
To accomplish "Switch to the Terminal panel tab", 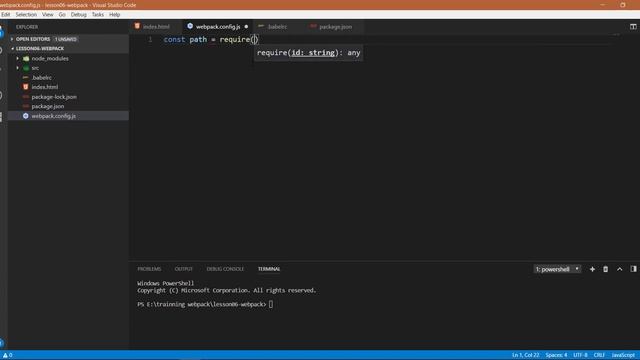I will (x=269, y=269).
